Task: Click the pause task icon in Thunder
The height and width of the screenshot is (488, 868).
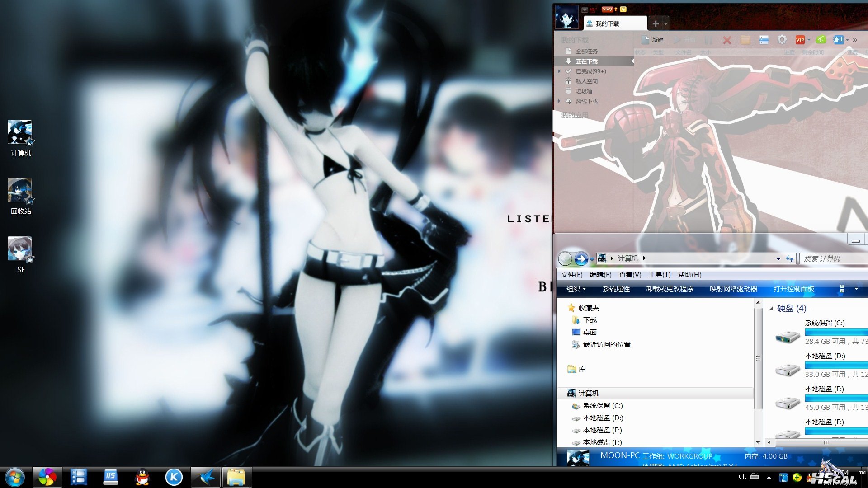Action: [x=708, y=40]
